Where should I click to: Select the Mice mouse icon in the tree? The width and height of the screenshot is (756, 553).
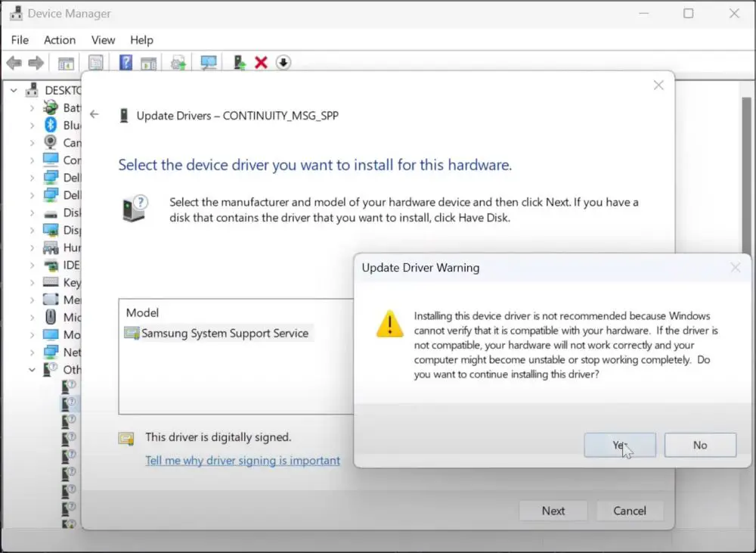point(51,316)
